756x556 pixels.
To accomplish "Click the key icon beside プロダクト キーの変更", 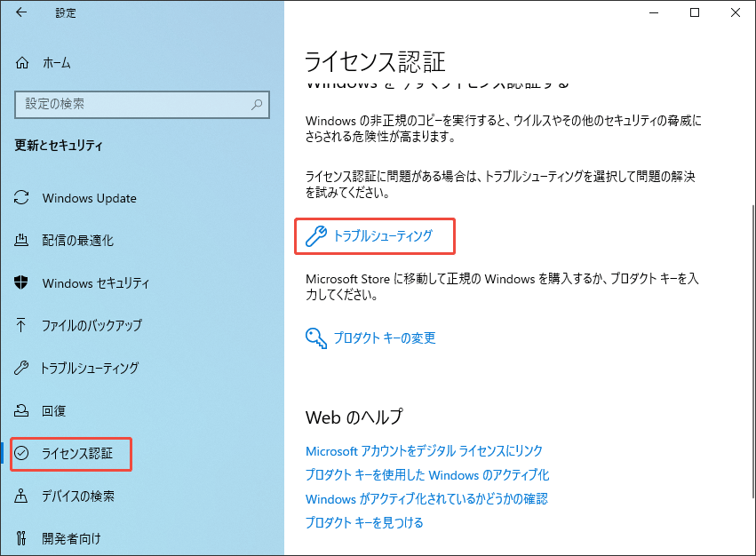I will pyautogui.click(x=316, y=338).
